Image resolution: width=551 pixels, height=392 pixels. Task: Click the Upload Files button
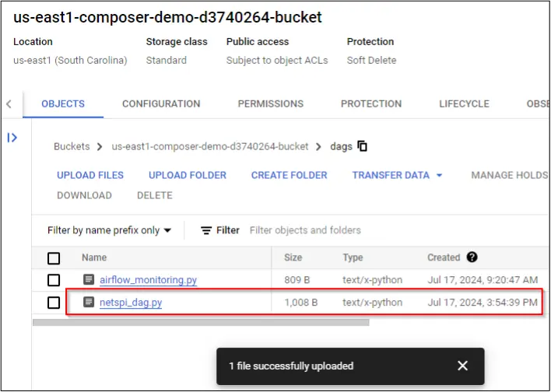(x=90, y=175)
